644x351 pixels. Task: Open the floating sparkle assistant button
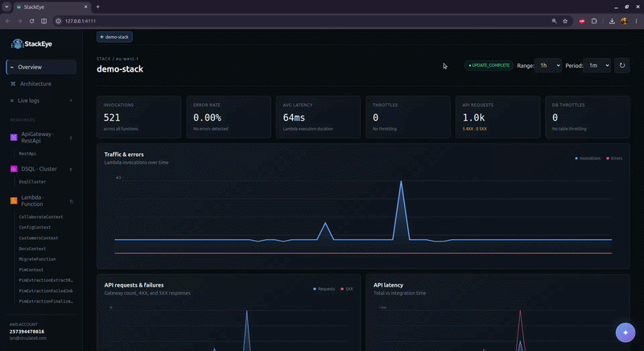tap(625, 332)
